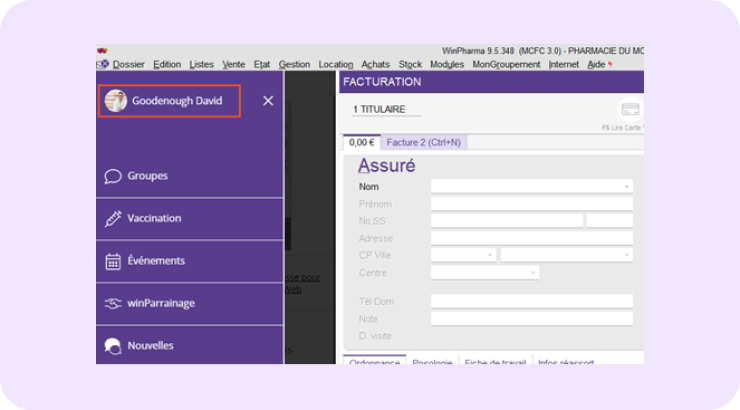Open the Centre dropdown list

pos(533,273)
